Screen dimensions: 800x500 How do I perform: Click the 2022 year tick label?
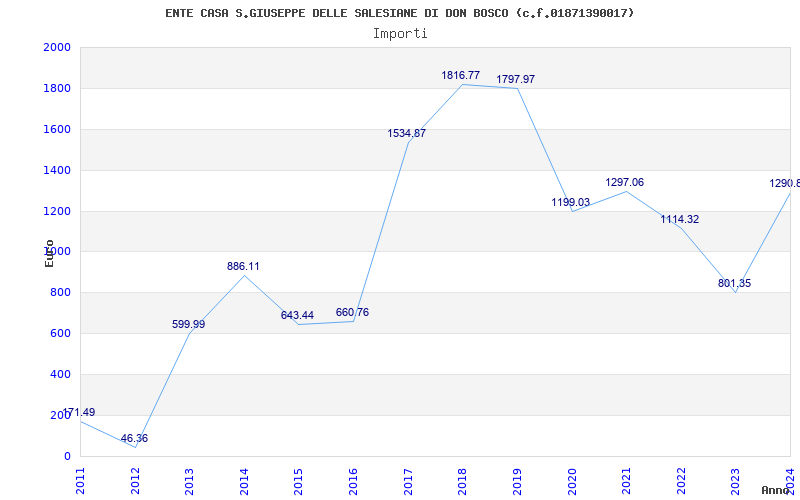click(x=681, y=481)
